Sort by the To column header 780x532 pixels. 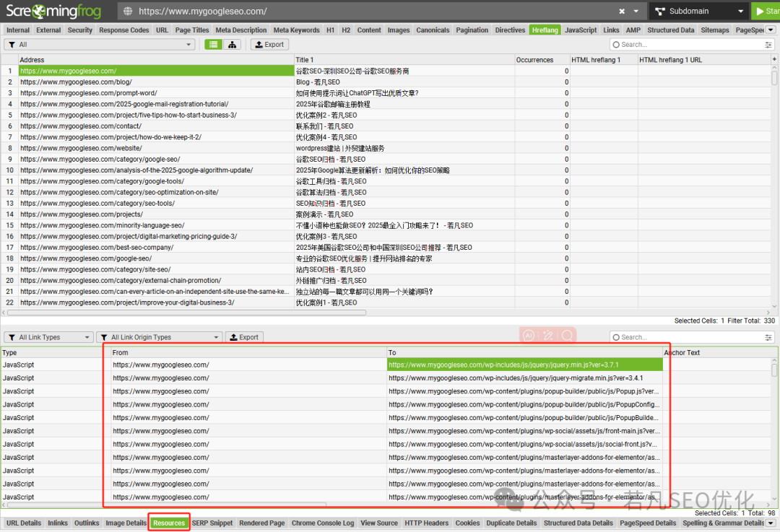tap(525, 352)
